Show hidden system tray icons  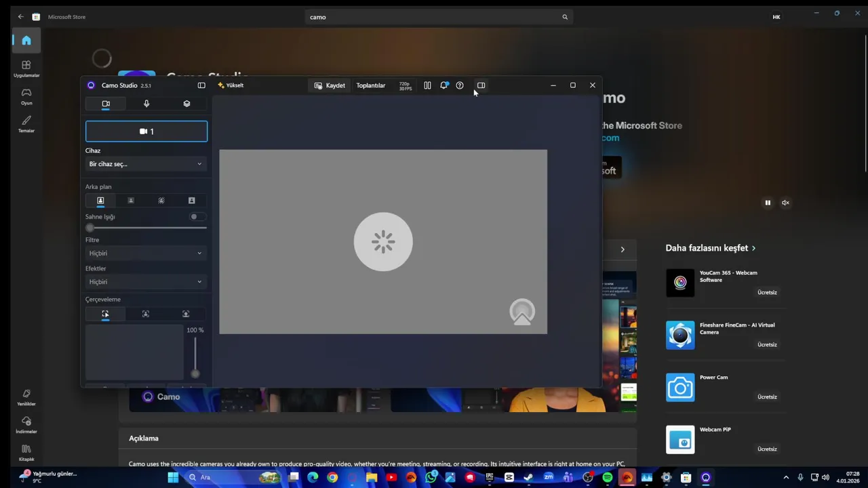tap(786, 477)
